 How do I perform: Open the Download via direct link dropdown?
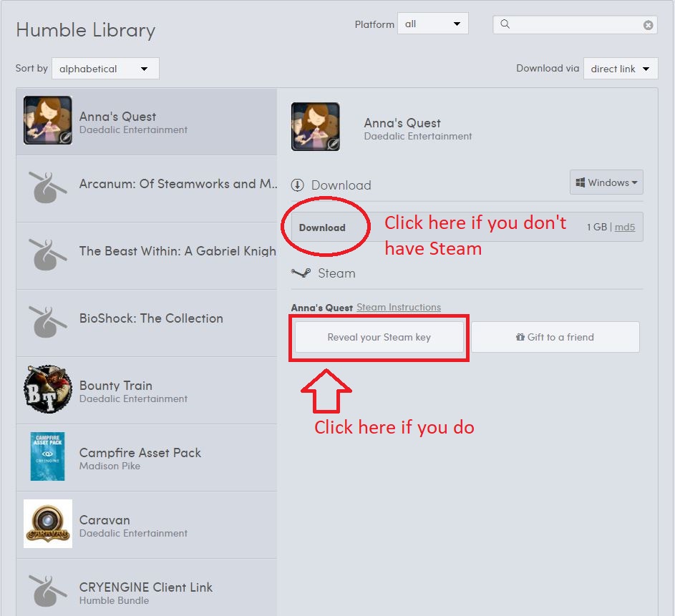tap(621, 69)
